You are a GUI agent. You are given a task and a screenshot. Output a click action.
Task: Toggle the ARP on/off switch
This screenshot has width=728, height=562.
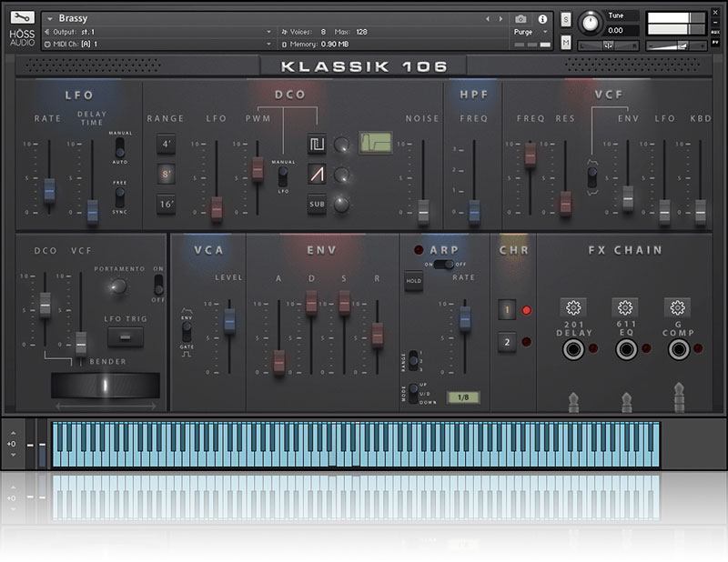point(444,265)
